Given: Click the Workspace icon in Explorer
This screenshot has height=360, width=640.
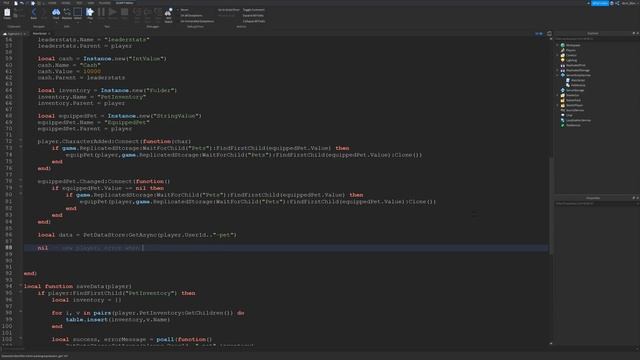Looking at the screenshot, I should tap(562, 45).
